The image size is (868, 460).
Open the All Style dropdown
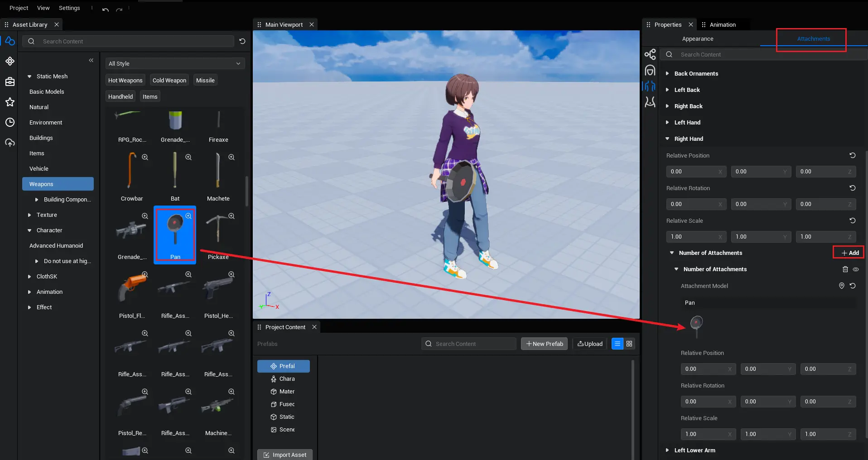175,63
